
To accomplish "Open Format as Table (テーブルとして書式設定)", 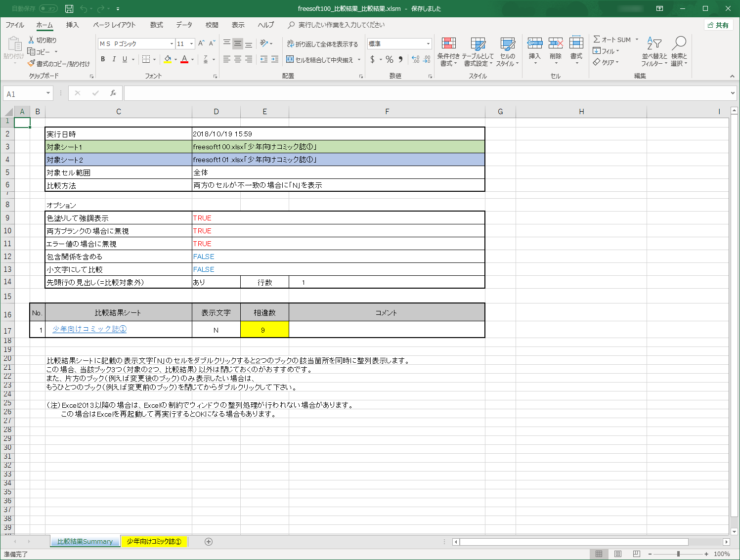I will pos(478,51).
